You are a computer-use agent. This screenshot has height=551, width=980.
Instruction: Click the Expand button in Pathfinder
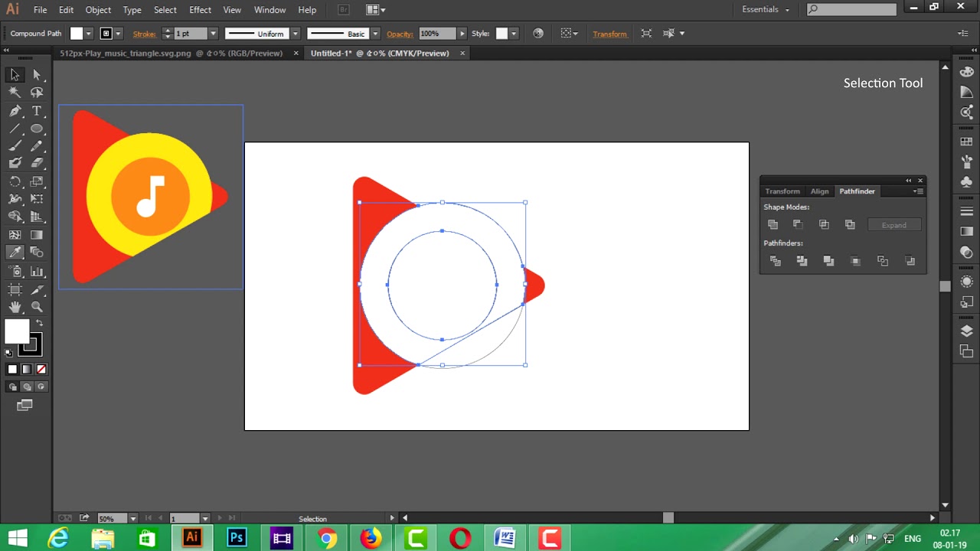point(893,225)
